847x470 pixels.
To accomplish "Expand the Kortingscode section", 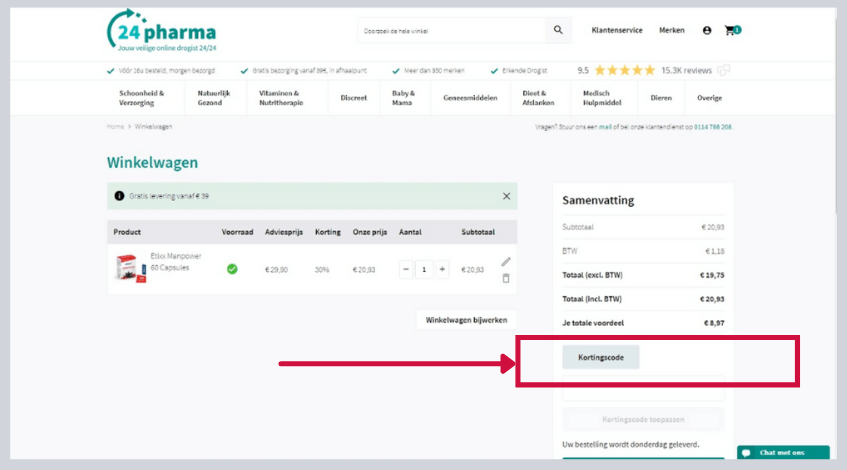I will [600, 357].
